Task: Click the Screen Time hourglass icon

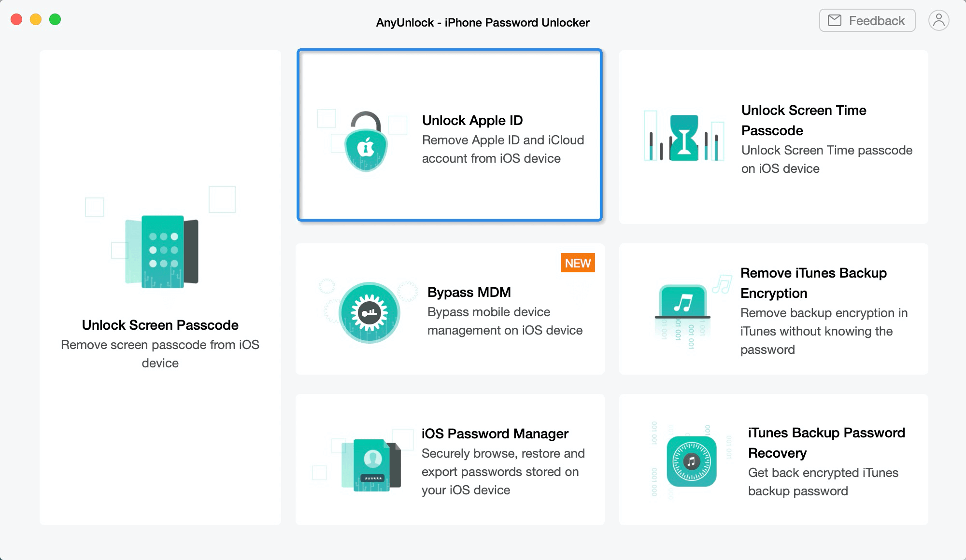Action: coord(684,138)
